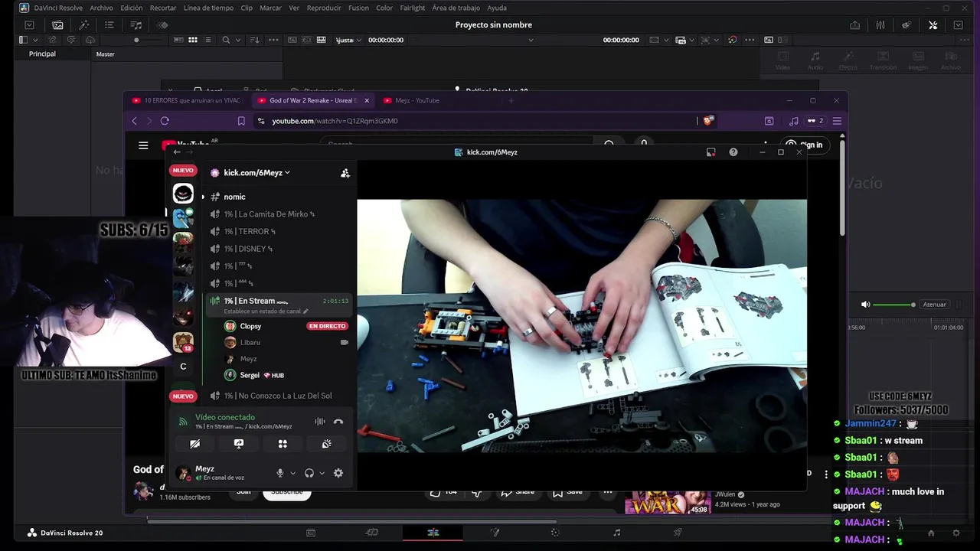The height and width of the screenshot is (551, 980).
Task: Toggle the speaker mute icon in Inspector
Action: pos(865,305)
